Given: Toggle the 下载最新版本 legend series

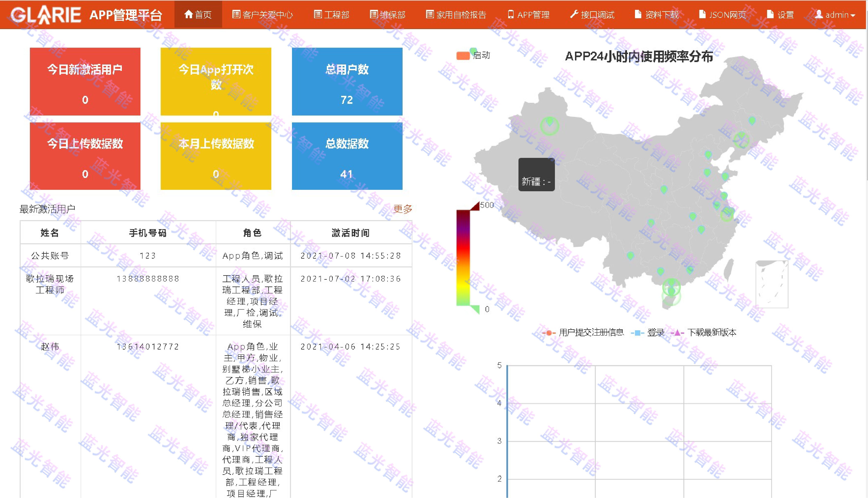Looking at the screenshot, I should click(704, 333).
